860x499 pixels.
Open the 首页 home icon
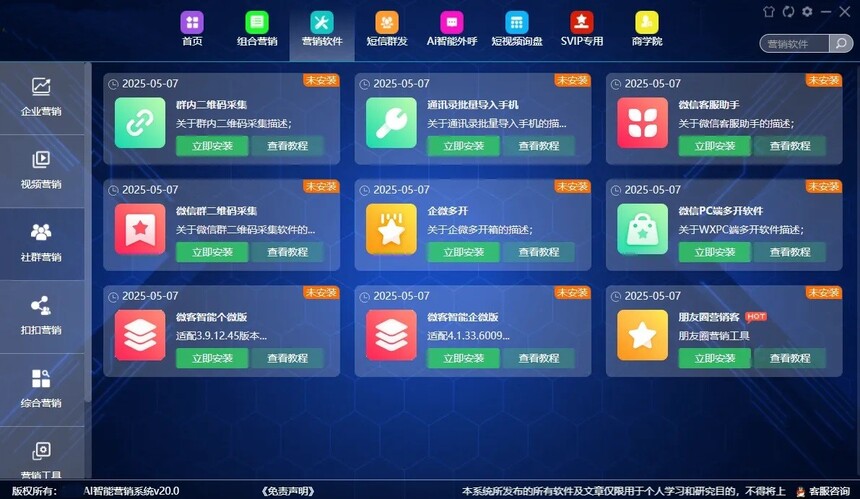click(x=192, y=23)
